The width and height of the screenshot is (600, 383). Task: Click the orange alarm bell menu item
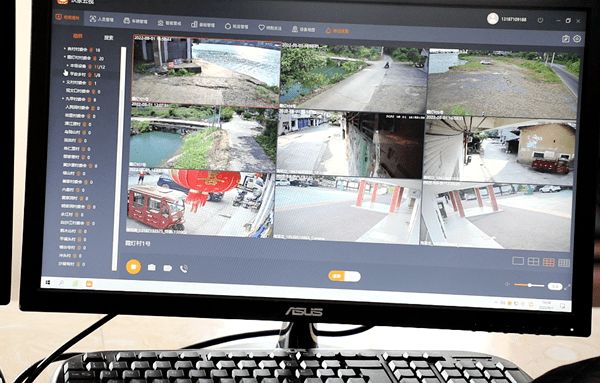[x=337, y=31]
